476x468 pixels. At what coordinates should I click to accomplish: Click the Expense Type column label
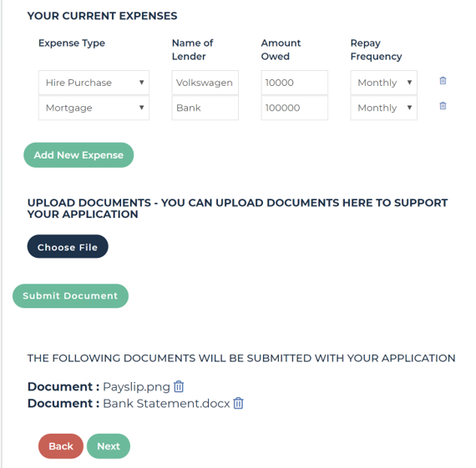pos(72,43)
